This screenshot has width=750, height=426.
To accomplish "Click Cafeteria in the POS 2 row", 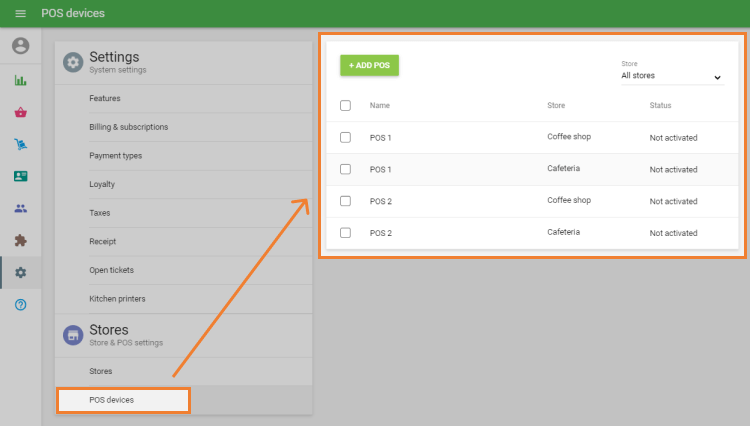I will pos(563,232).
